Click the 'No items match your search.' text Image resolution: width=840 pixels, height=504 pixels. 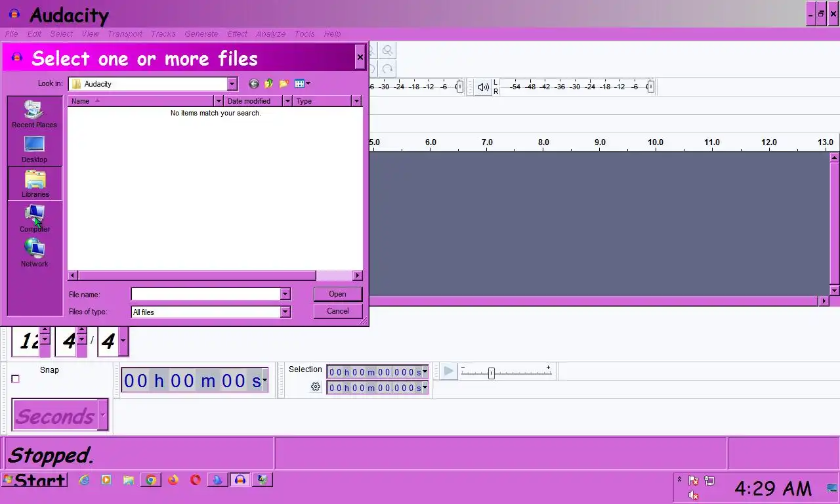point(215,113)
